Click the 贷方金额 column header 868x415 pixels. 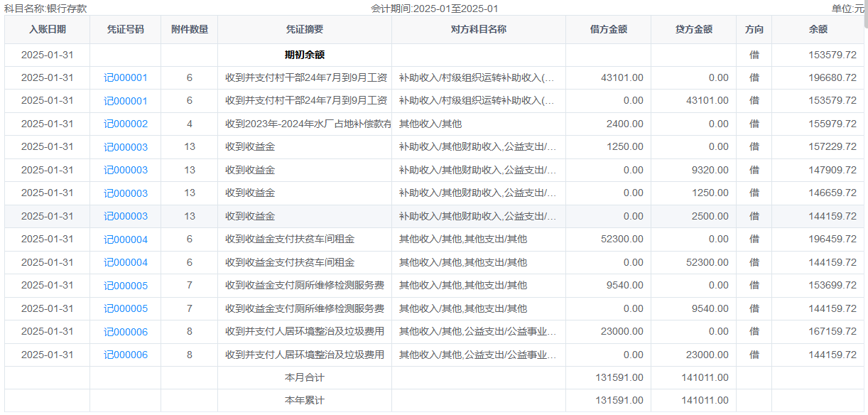694,30
